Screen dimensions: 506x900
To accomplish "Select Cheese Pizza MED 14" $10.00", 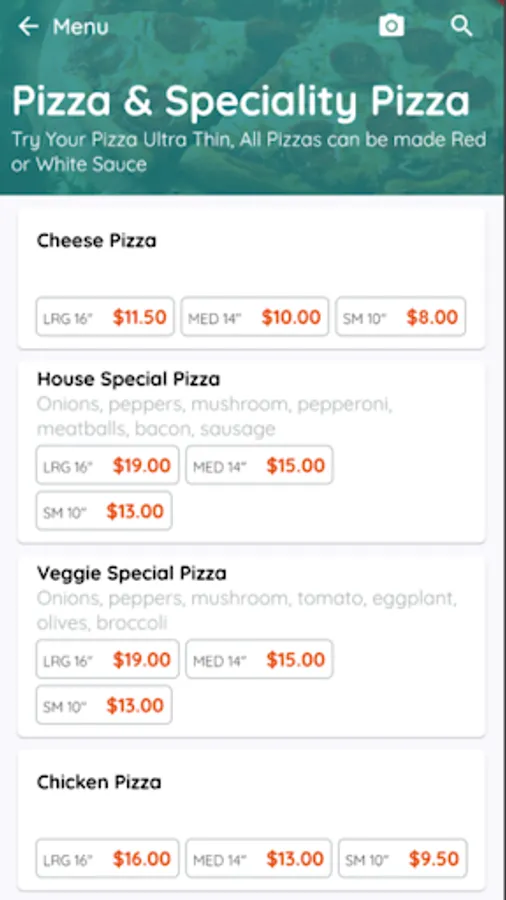I will (x=255, y=316).
